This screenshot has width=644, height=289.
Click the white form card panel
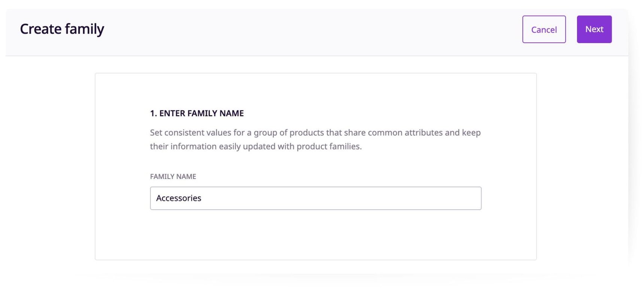pyautogui.click(x=316, y=240)
